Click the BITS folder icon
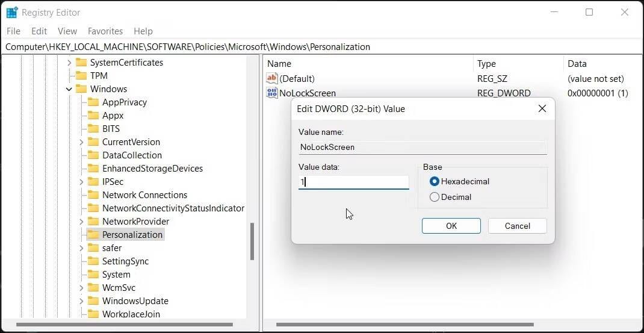 93,129
